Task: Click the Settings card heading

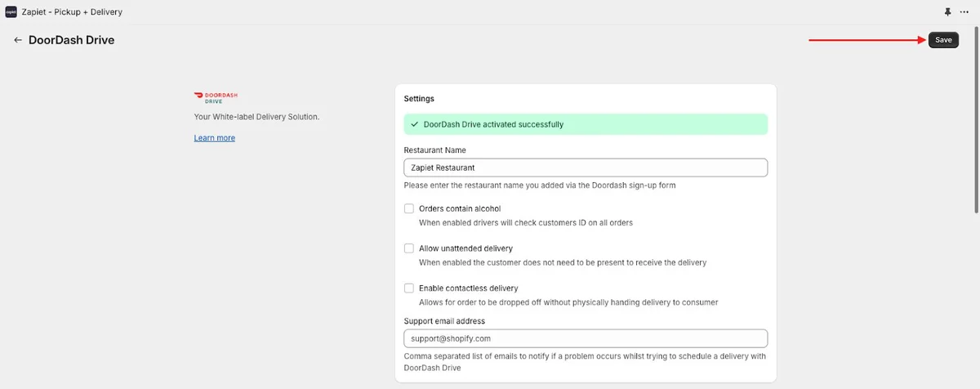Action: (x=419, y=99)
